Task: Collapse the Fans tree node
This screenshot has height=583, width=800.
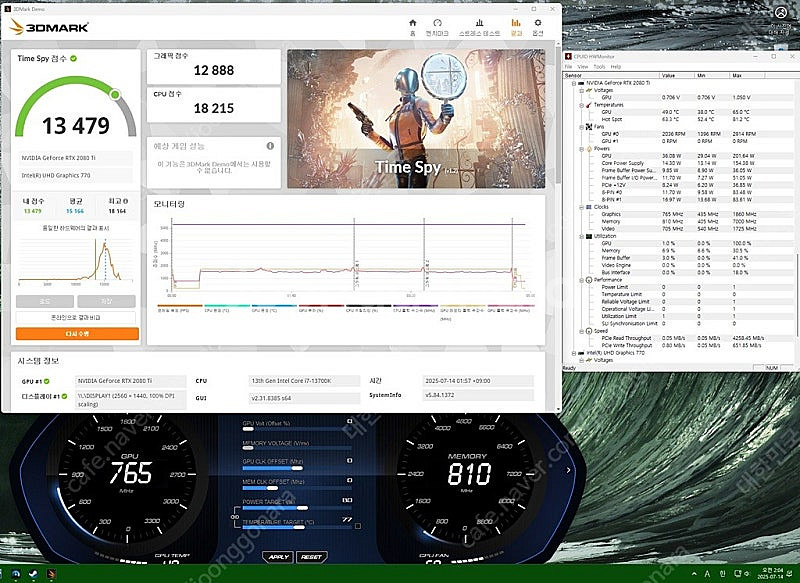Action: [581, 127]
